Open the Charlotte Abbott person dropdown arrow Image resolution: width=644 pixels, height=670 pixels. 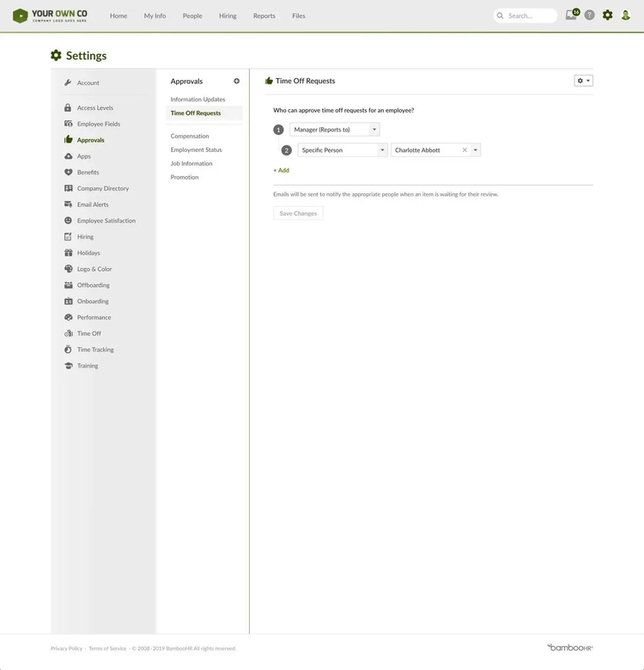476,150
